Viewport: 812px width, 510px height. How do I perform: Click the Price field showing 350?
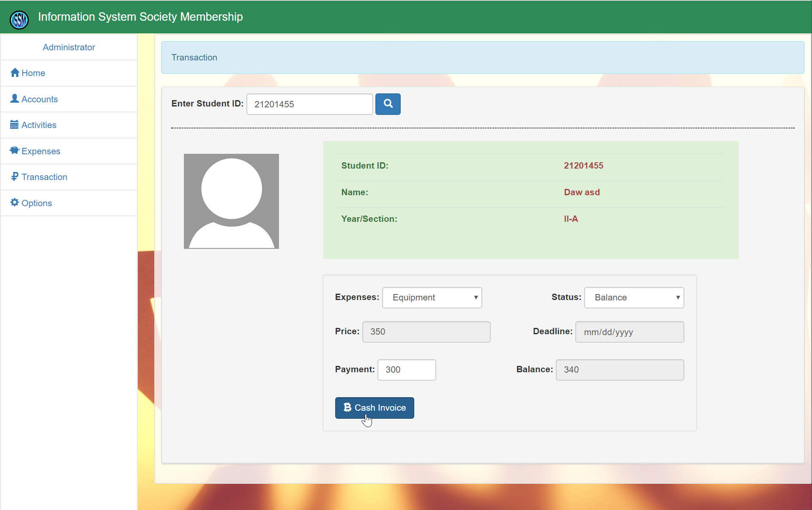pos(426,332)
